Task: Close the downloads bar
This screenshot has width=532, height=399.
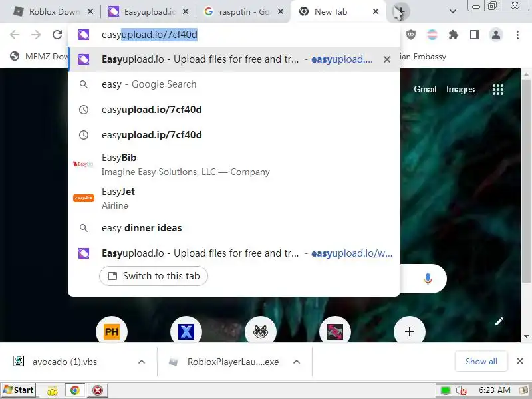Action: pos(520,361)
